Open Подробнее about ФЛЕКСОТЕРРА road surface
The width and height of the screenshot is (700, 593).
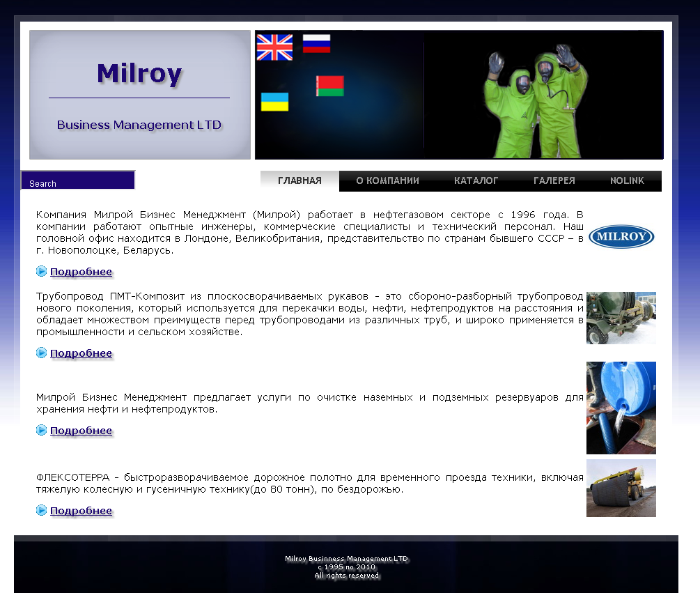pos(81,511)
